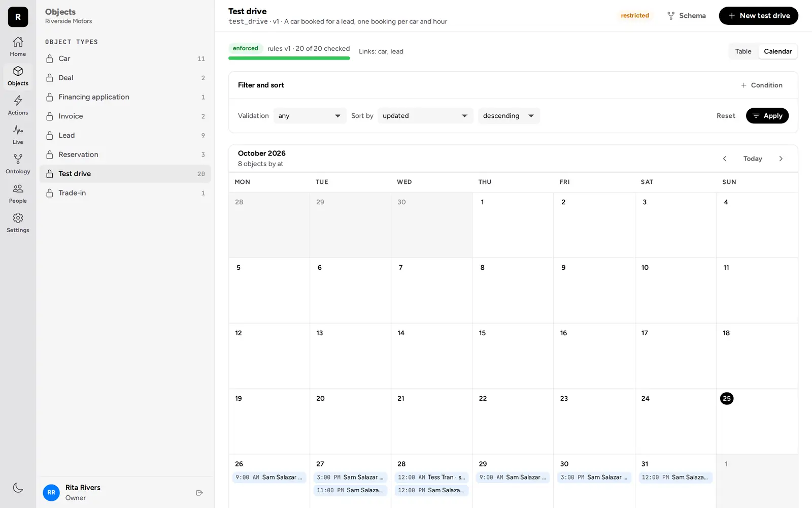This screenshot has height=508, width=812.
Task: Open the 9:00 AM Sam Salazar event on 26
Action: coord(269,478)
